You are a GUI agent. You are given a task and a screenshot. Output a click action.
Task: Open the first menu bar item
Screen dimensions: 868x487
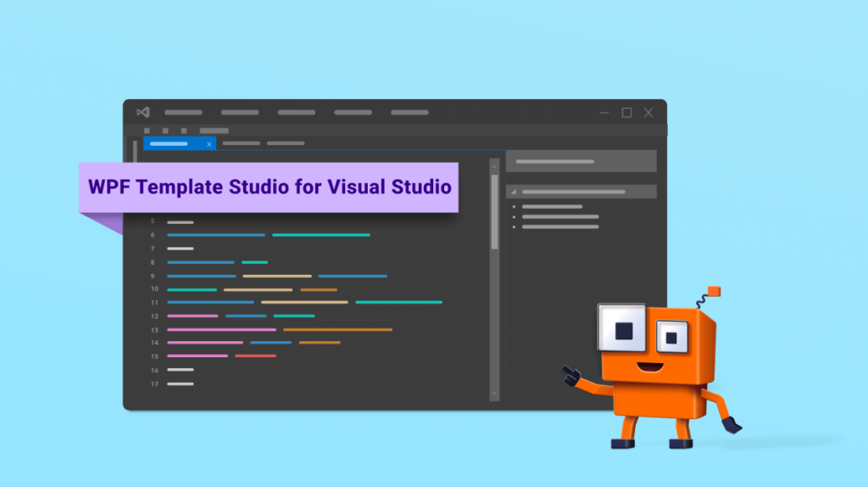pos(183,112)
